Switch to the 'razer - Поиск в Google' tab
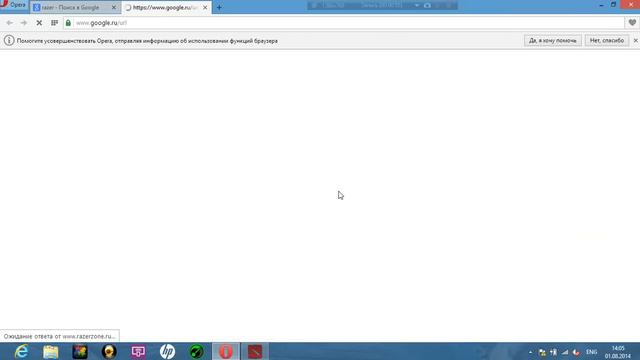 pyautogui.click(x=70, y=7)
